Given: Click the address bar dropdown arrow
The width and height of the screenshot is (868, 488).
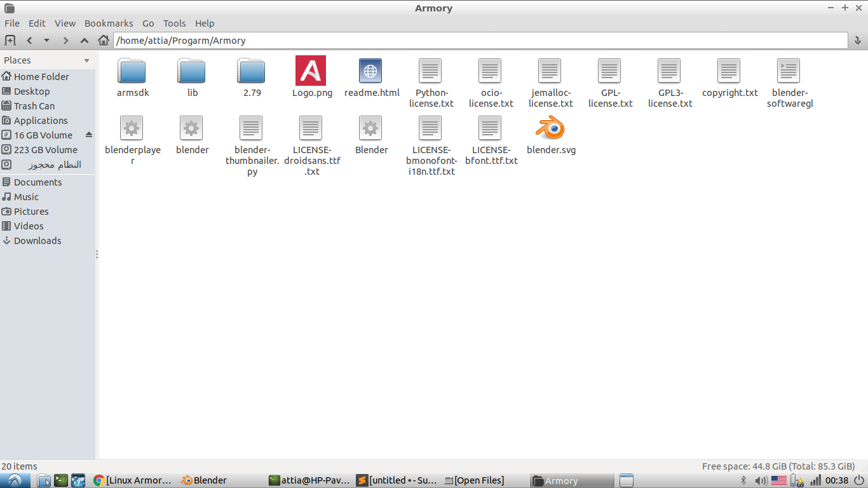Looking at the screenshot, I should (858, 40).
